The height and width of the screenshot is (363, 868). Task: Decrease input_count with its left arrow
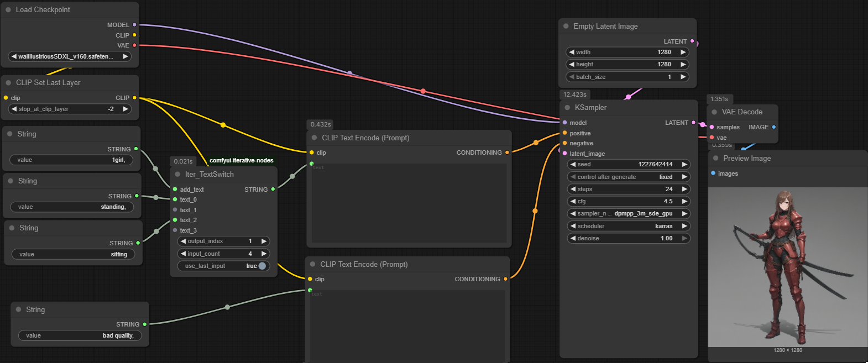pos(184,254)
